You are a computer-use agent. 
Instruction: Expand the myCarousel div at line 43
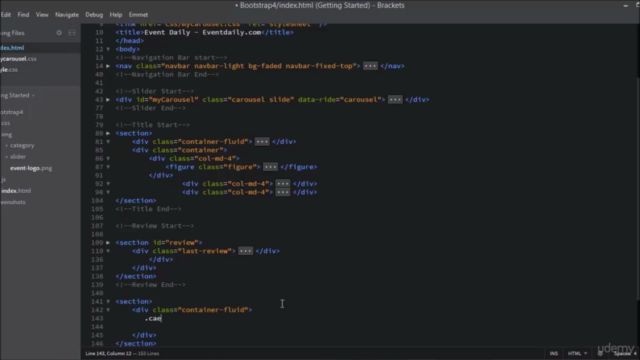[108, 100]
